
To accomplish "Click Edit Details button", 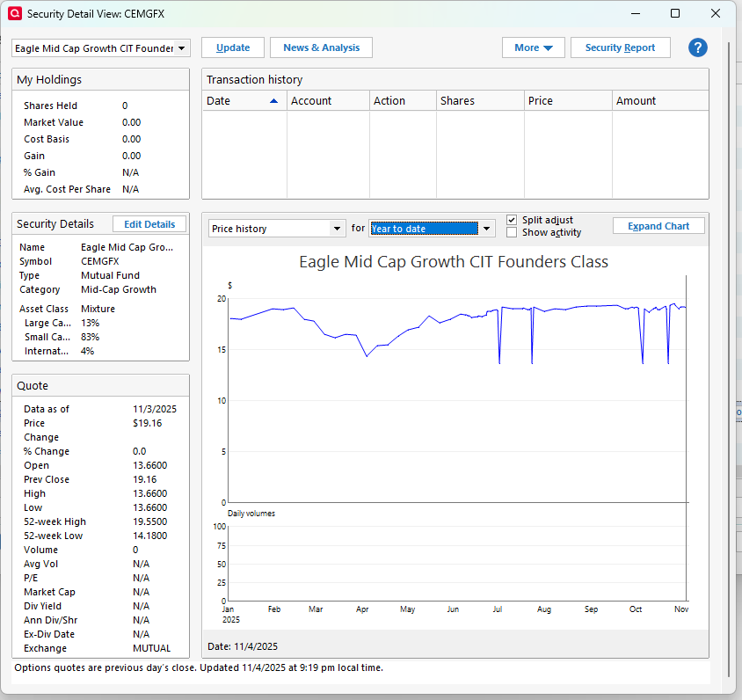I will pyautogui.click(x=149, y=224).
